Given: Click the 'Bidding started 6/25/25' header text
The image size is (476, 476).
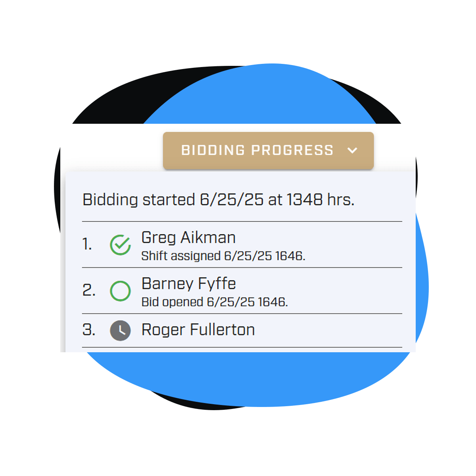Looking at the screenshot, I should [173, 200].
